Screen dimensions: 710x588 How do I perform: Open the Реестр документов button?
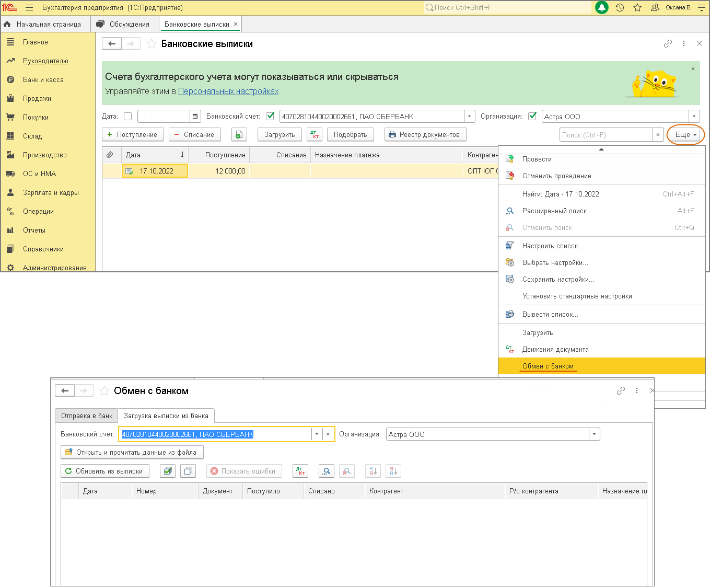pyautogui.click(x=425, y=135)
